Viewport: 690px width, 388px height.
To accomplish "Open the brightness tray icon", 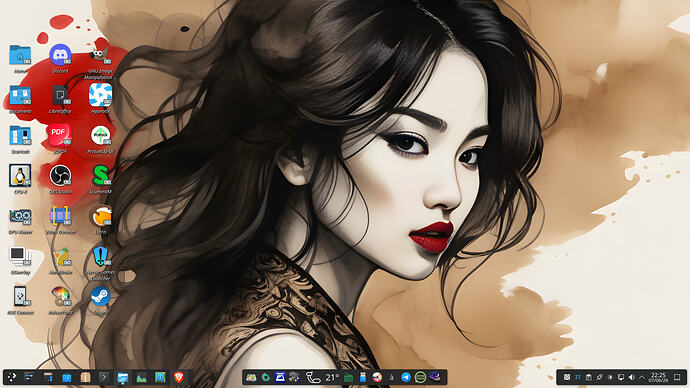I will click(x=610, y=377).
